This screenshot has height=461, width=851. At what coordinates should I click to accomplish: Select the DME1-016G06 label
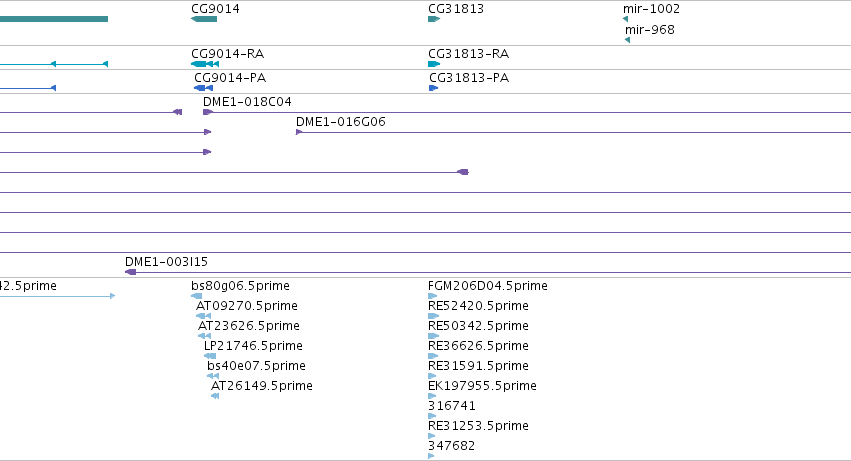(341, 122)
